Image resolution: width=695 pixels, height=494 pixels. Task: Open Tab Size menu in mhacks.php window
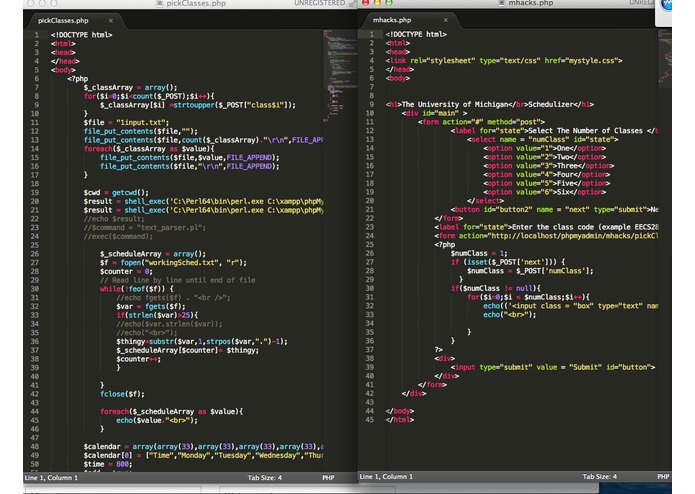599,477
